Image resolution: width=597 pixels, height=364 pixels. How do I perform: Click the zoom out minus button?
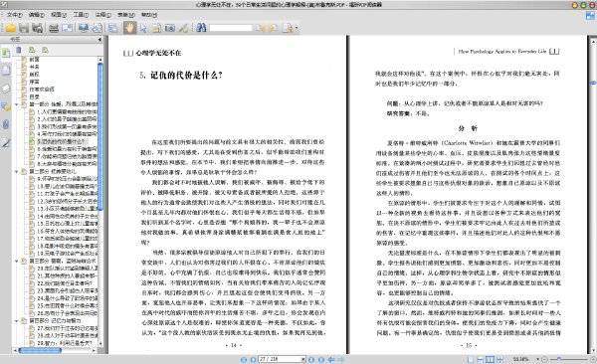pos(545,359)
